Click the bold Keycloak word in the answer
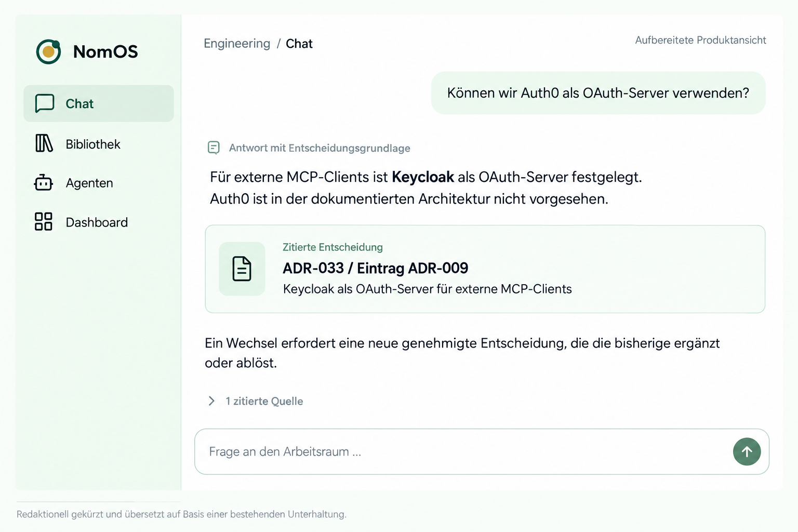The width and height of the screenshot is (798, 532). click(423, 177)
